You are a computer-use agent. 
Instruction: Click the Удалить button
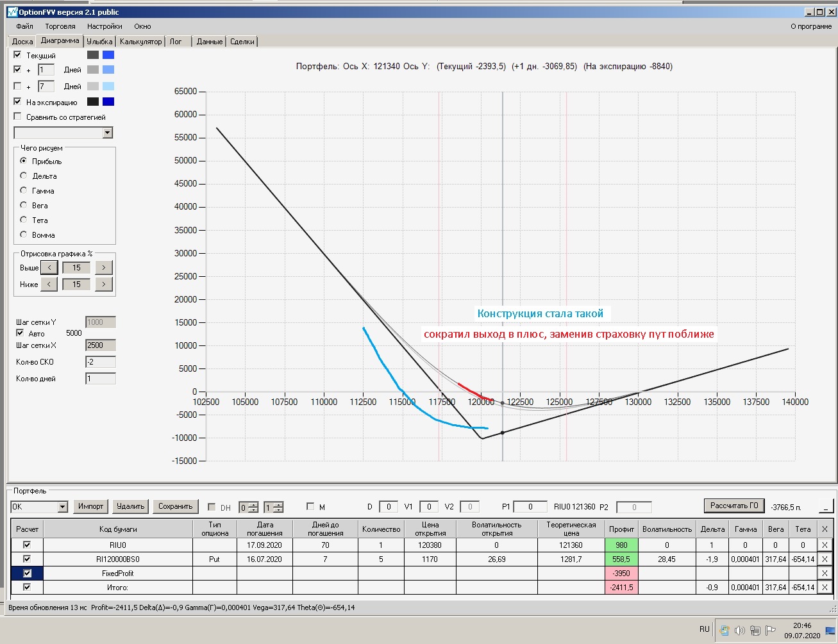(131, 506)
